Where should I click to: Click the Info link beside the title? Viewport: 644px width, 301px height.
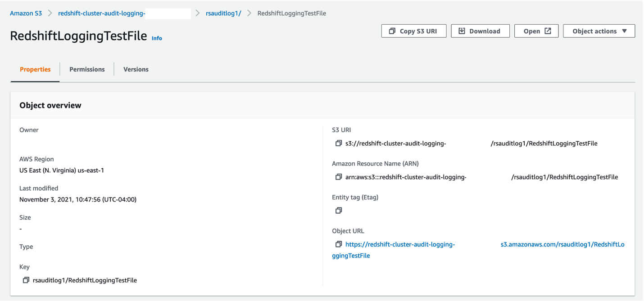(157, 38)
